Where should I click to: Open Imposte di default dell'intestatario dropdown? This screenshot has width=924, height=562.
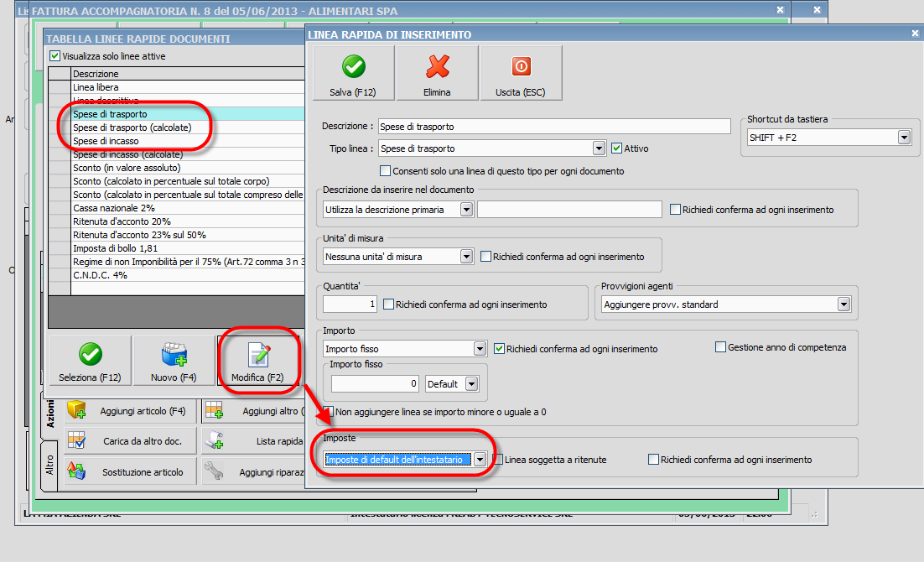(480, 459)
